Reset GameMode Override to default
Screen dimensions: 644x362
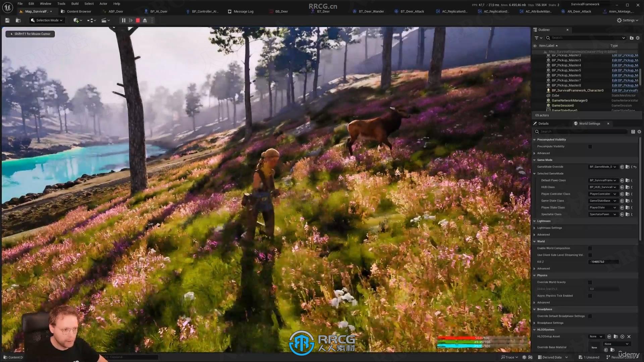[635, 167]
